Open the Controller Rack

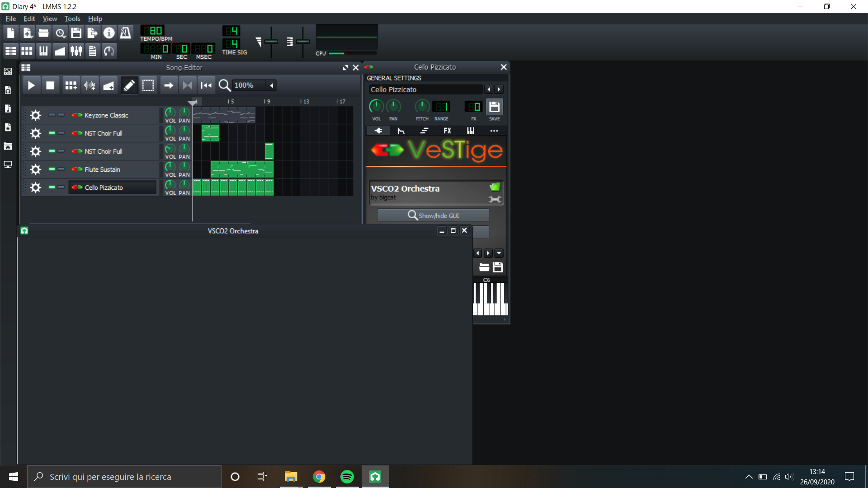108,51
